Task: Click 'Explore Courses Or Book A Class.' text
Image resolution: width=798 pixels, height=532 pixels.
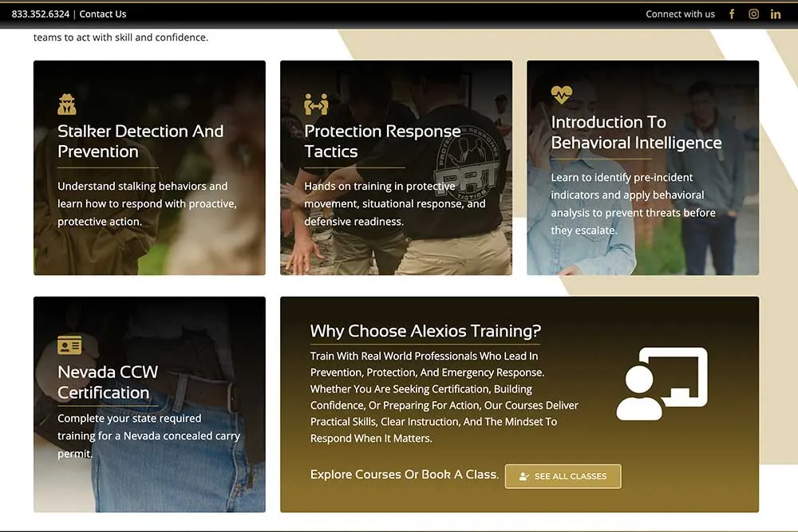Action: pos(404,475)
